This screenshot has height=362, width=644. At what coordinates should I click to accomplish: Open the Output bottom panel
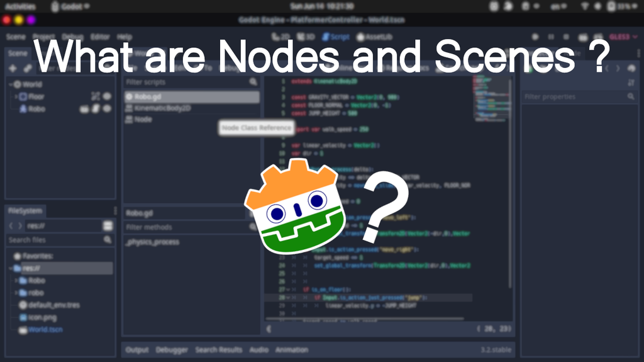point(136,349)
